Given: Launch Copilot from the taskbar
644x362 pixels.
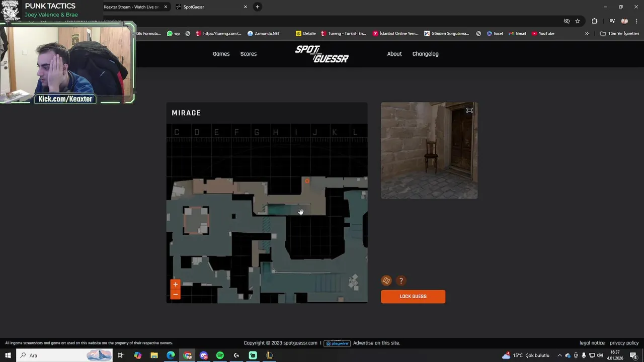Looking at the screenshot, I should (138, 355).
